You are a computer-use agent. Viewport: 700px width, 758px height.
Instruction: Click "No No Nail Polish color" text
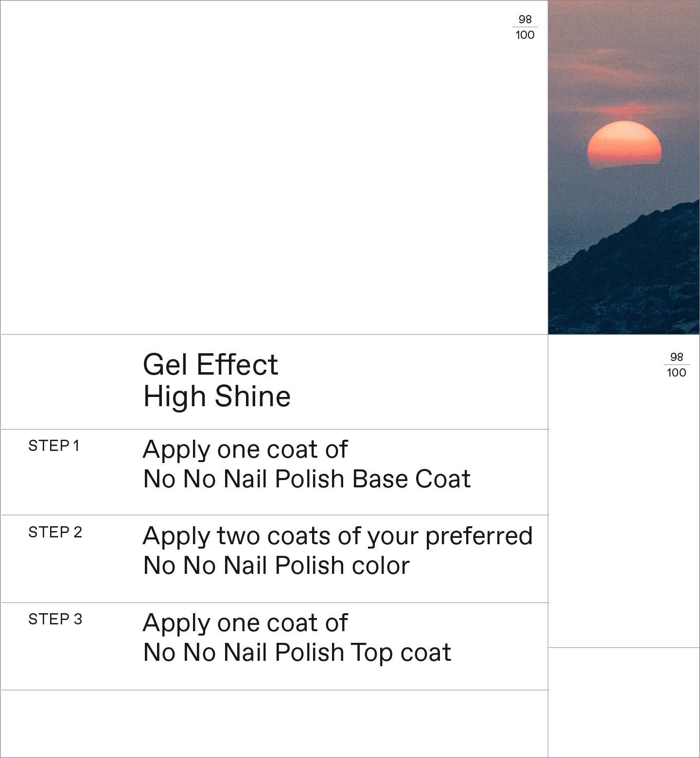[x=276, y=566]
